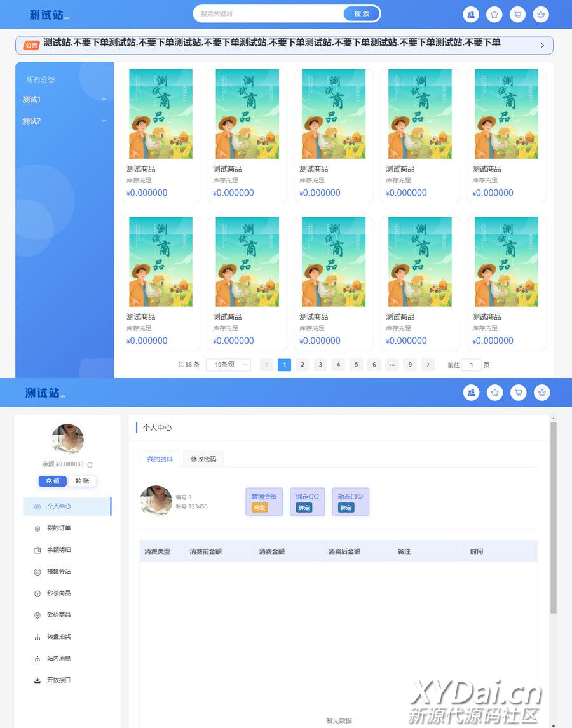Viewport: 572px width, 728px height.
Task: Open 秒杀商品 in the sidebar
Action: [58, 593]
